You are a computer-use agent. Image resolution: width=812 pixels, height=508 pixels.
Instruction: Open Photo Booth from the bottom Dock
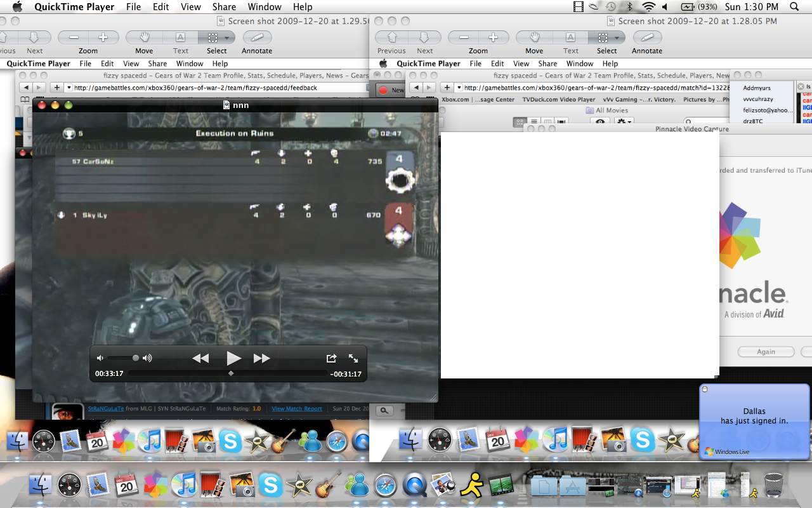click(213, 485)
